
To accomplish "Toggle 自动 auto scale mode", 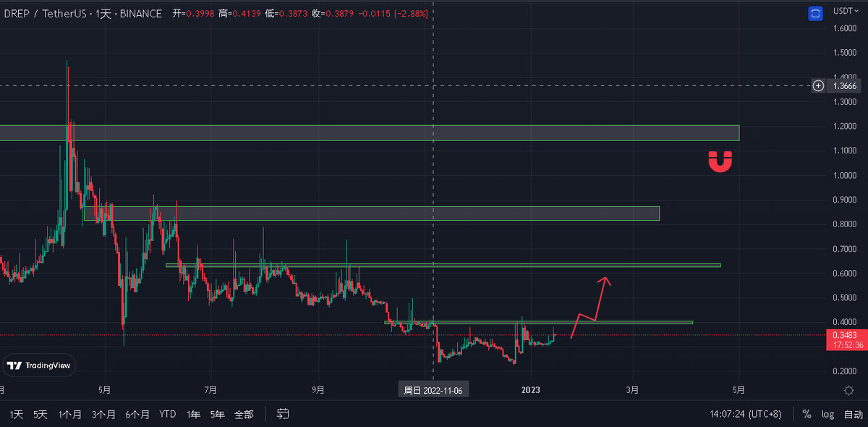I will click(854, 415).
